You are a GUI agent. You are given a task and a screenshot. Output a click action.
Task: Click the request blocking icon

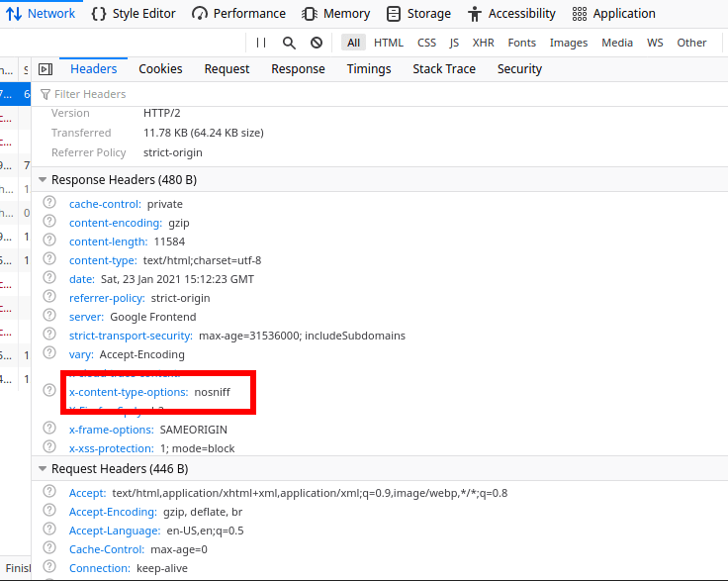(317, 43)
